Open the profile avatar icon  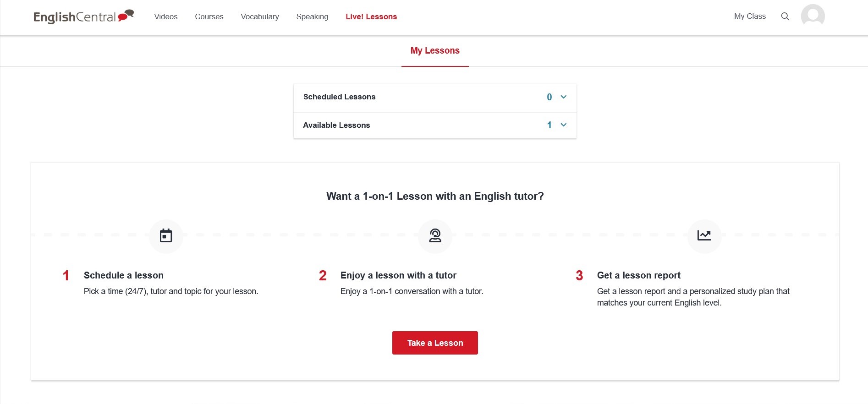pos(813,16)
